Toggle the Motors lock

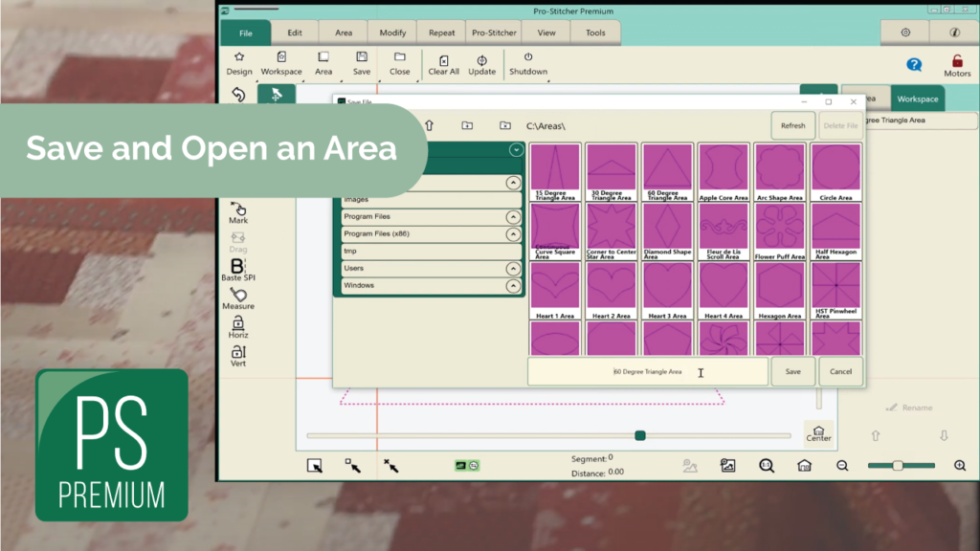tap(957, 62)
